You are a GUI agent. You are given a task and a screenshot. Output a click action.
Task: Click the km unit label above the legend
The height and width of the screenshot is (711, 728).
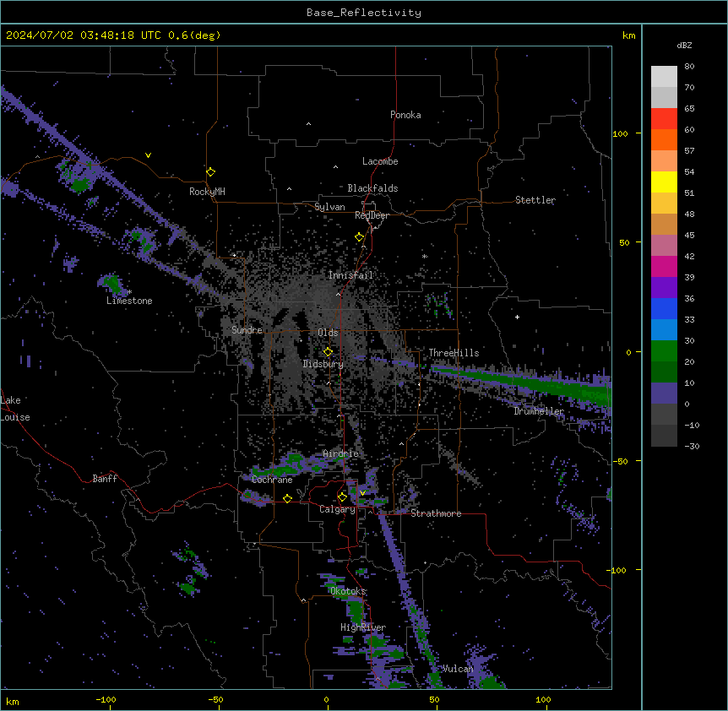pos(629,35)
